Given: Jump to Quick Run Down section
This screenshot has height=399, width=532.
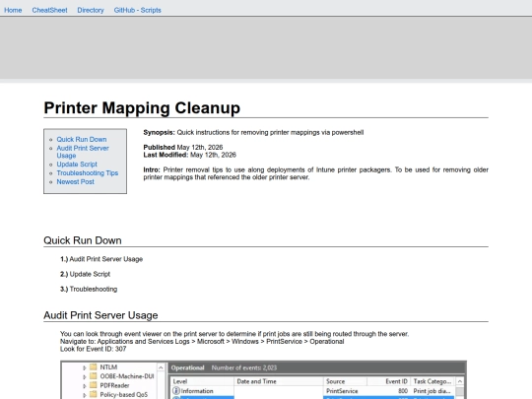Looking at the screenshot, I should coord(82,140).
